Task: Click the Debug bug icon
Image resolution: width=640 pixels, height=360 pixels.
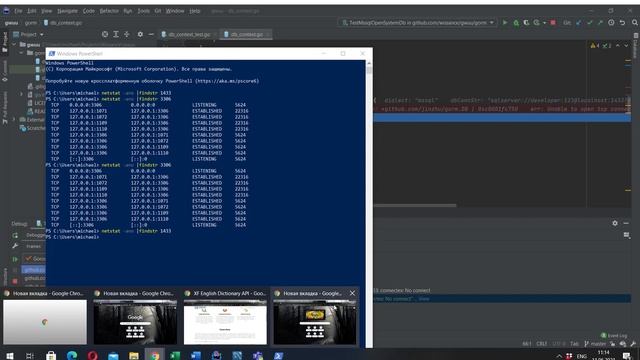Action: tap(516, 23)
